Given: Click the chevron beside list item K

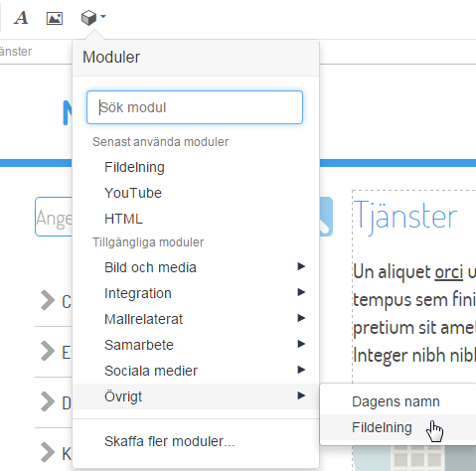Looking at the screenshot, I should pos(48,452).
